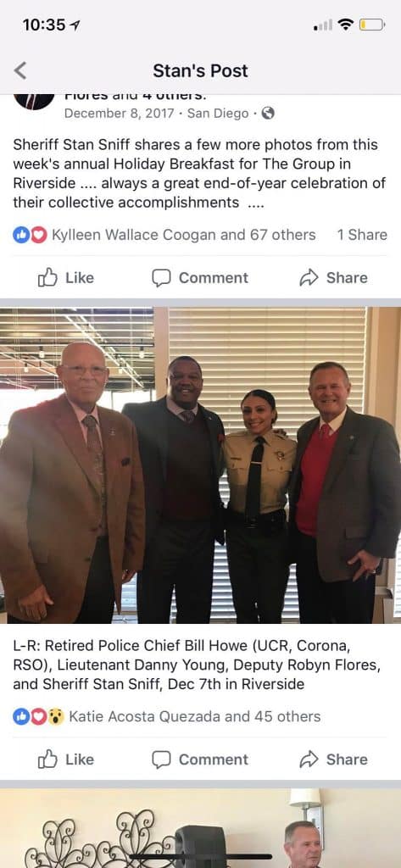The height and width of the screenshot is (868, 401).
Task: Tap the Share arrow on the first post
Action: (x=333, y=278)
